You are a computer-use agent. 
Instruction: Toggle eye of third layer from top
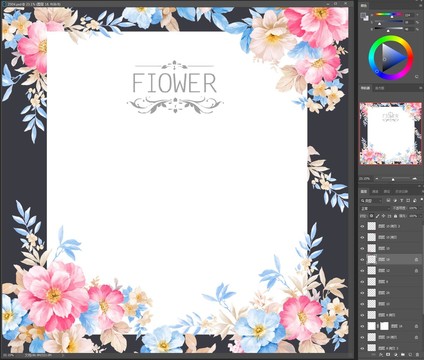click(x=362, y=248)
